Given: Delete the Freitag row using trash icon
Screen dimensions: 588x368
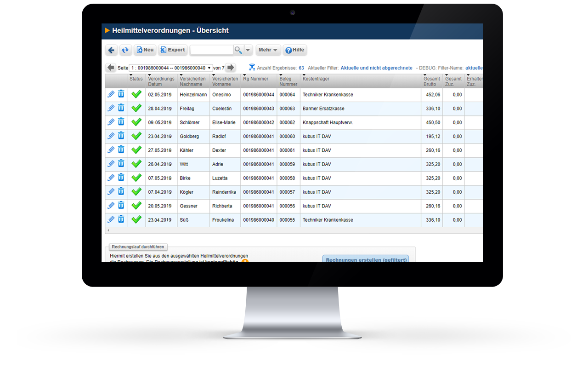Looking at the screenshot, I should click(121, 108).
